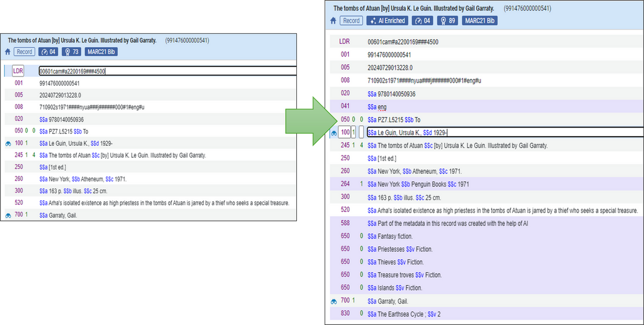
Task: Click the 100 tag number box on right
Action: click(x=344, y=132)
